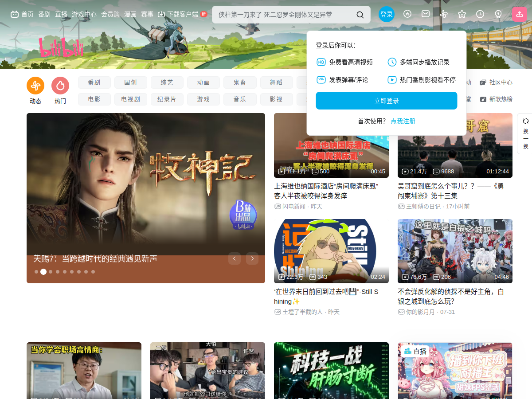
Task: Open the 大会员 membership icon in header
Action: click(x=407, y=14)
